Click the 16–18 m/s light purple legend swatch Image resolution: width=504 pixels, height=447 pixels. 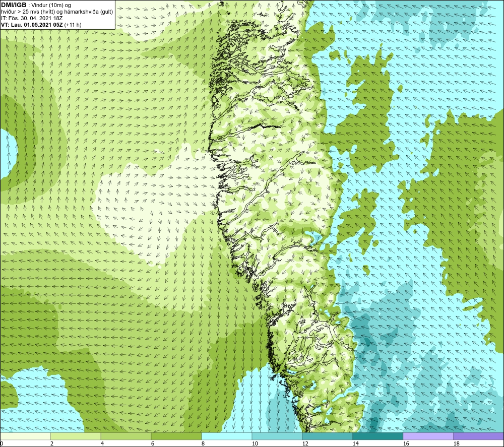click(428, 436)
